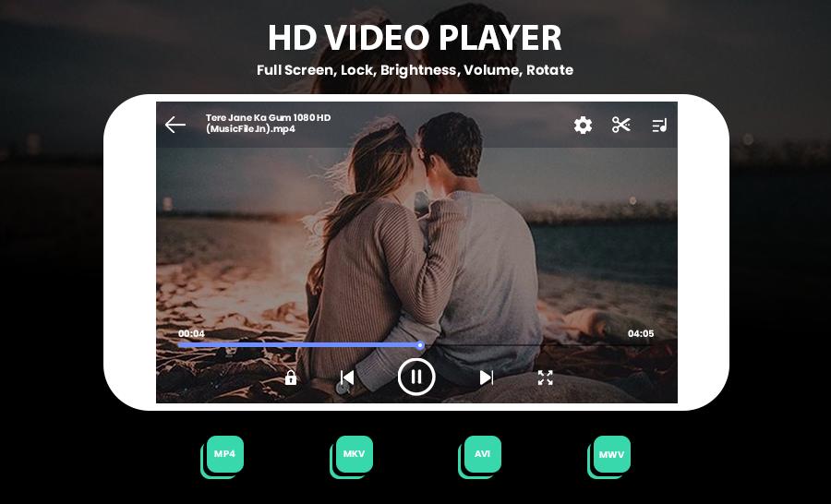Viewport: 831px width, 504px height.
Task: Select the MKV format badge
Action: [354, 454]
